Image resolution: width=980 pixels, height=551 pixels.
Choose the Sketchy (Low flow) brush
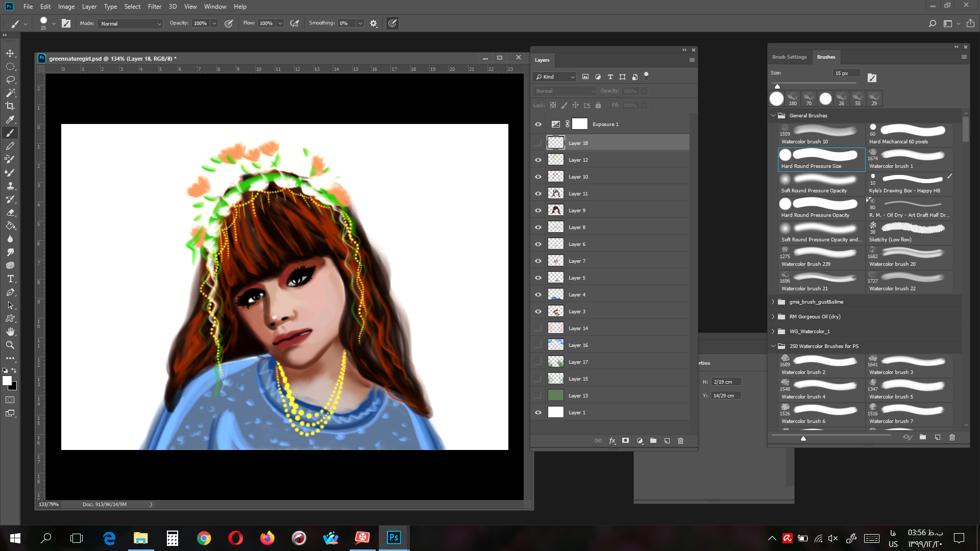pyautogui.click(x=910, y=233)
